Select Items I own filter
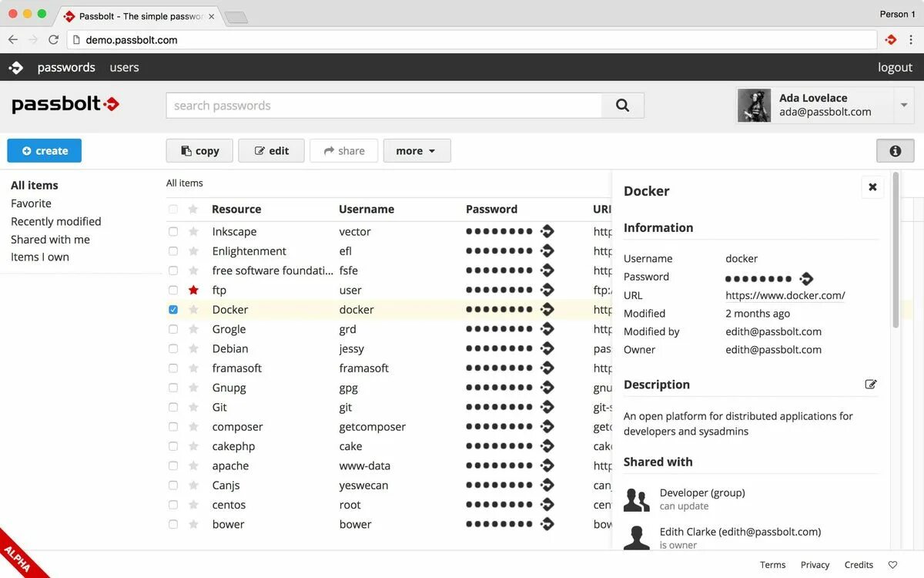Screen dimensions: 924x578 tap(40, 257)
